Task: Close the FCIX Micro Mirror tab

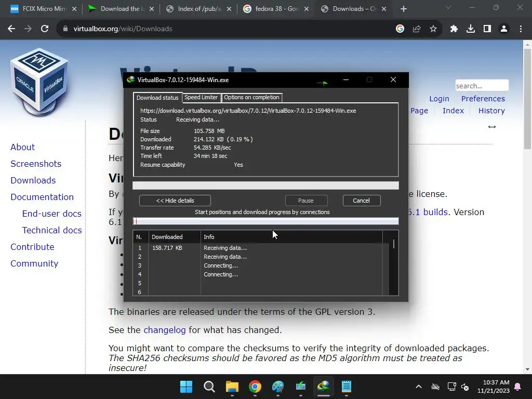Action: (74, 9)
